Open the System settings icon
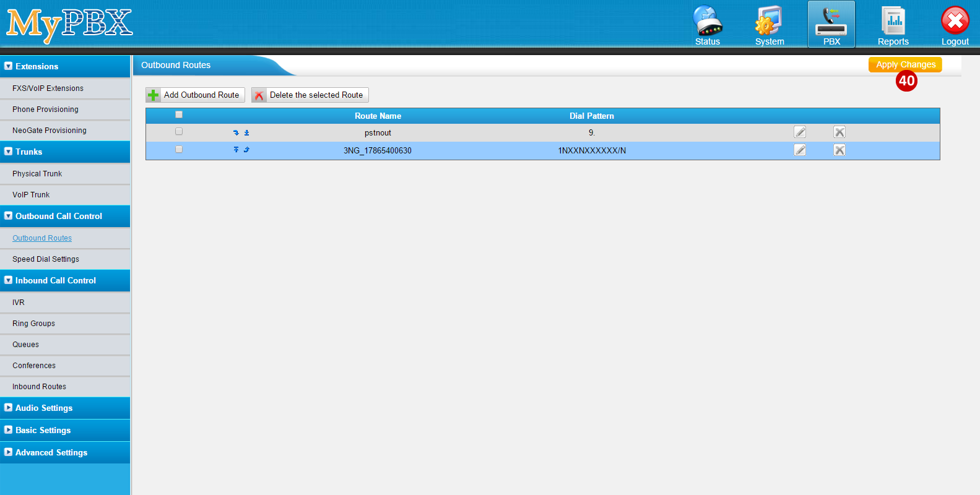The width and height of the screenshot is (980, 495). (x=769, y=25)
